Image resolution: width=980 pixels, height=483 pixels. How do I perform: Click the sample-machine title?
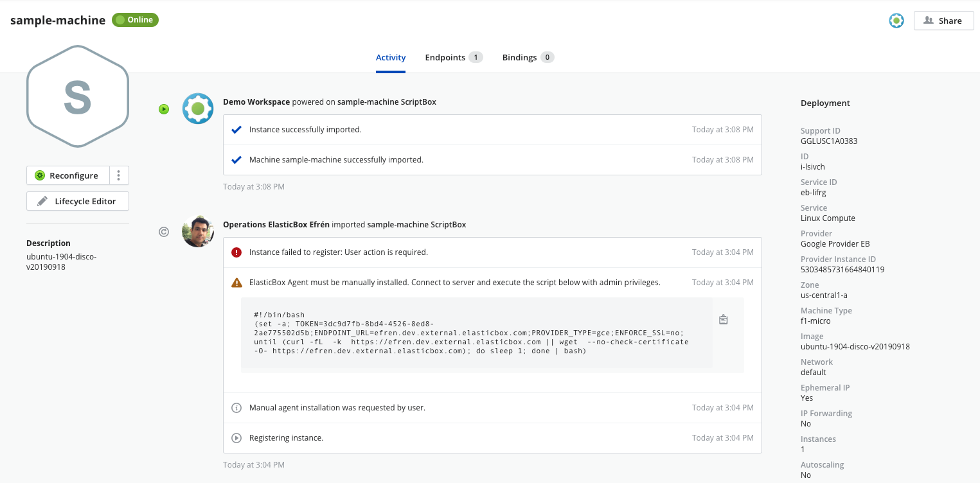[58, 20]
